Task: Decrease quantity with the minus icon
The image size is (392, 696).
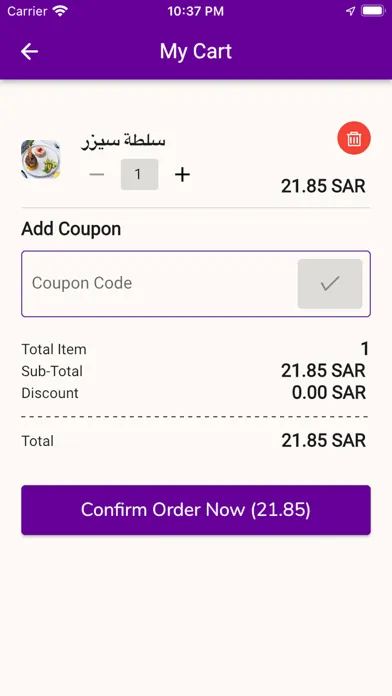Action: 96,174
